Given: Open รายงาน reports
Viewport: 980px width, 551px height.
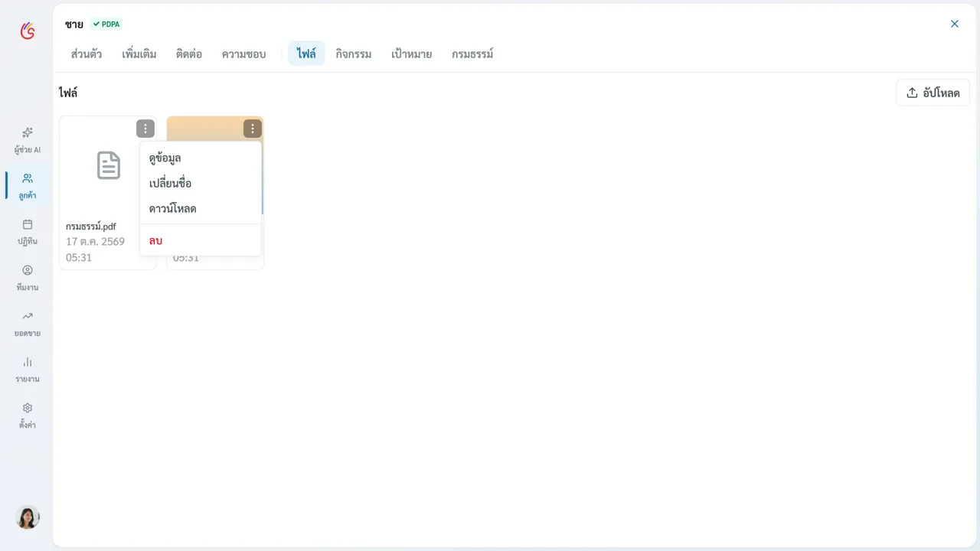Looking at the screenshot, I should tap(28, 370).
